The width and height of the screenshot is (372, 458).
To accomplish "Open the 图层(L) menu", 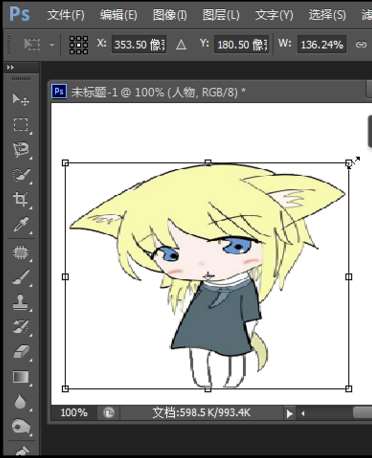I will click(x=221, y=15).
